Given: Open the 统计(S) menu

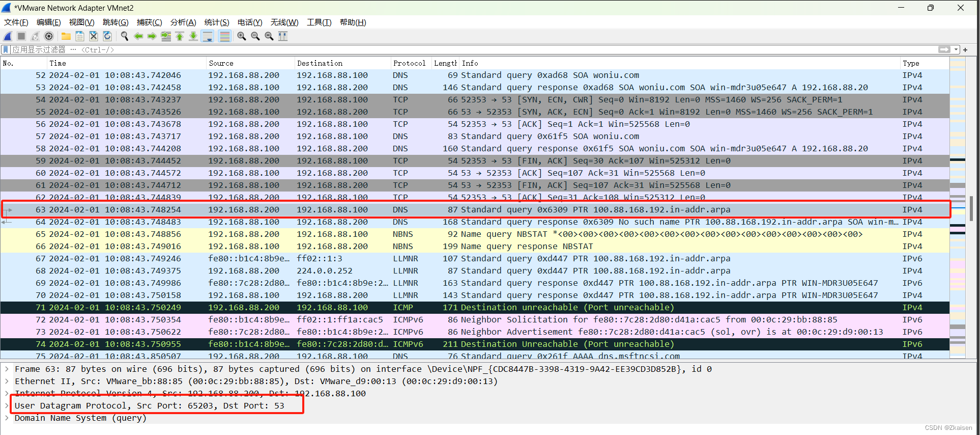Looking at the screenshot, I should click(217, 22).
